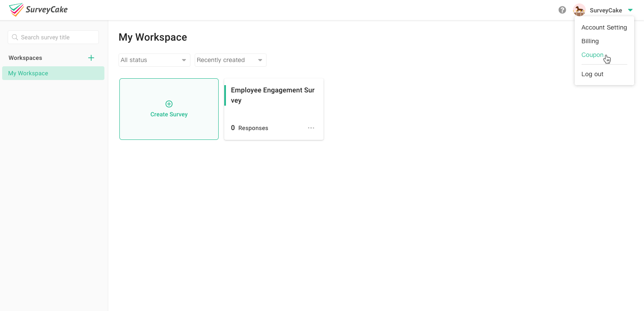The width and height of the screenshot is (644, 311).
Task: Click the 0 Responses count on card
Action: 249,128
